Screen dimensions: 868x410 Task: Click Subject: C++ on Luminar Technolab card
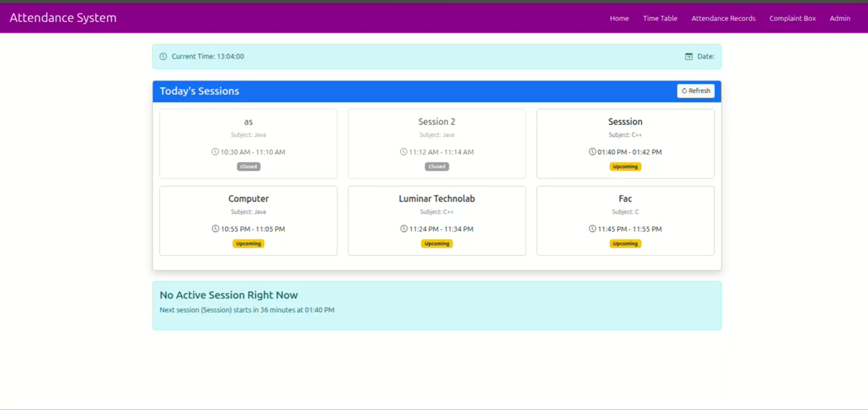click(x=437, y=212)
